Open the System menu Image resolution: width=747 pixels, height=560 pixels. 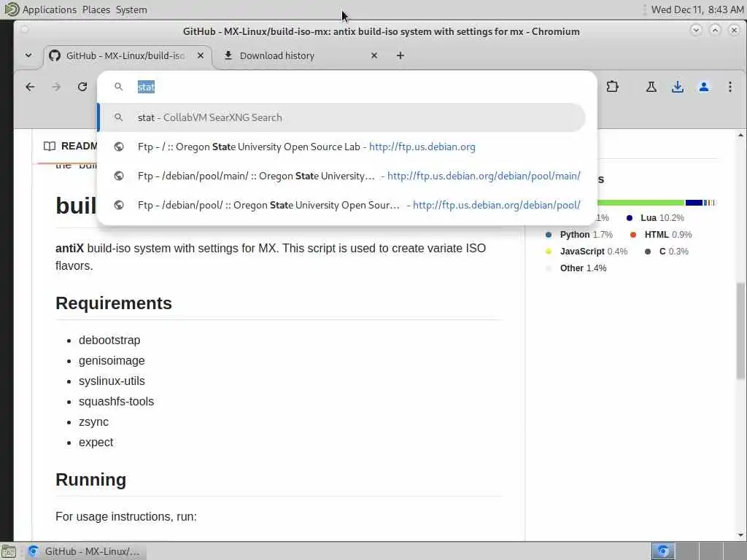click(131, 9)
